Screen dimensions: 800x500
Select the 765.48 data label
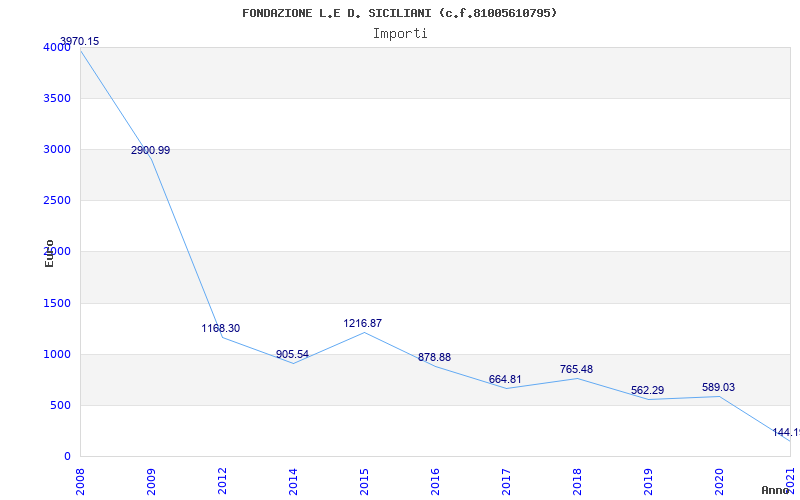(x=576, y=369)
